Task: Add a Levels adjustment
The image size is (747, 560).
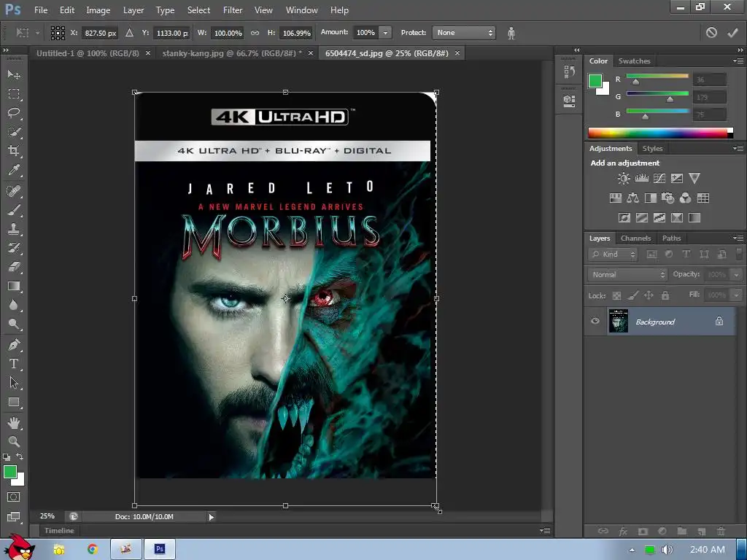Action: pyautogui.click(x=642, y=179)
